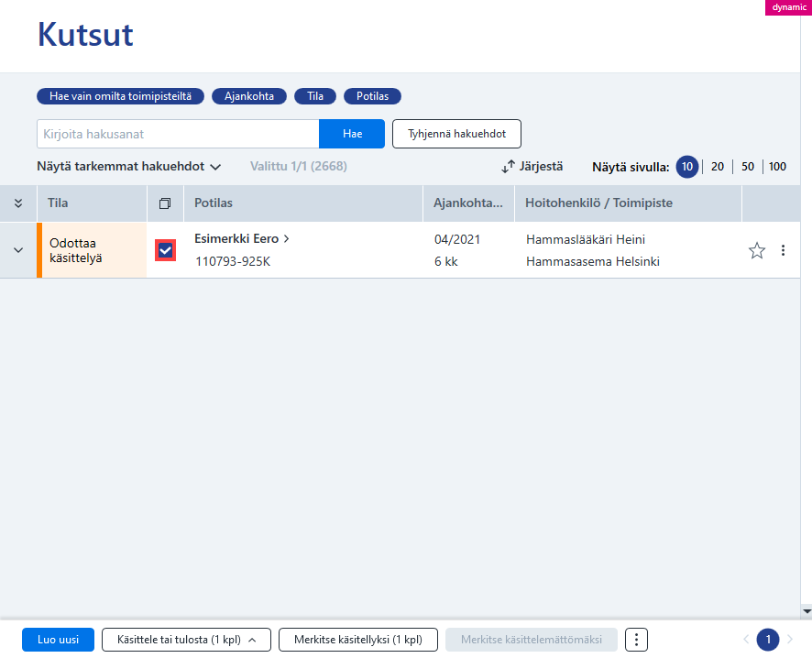Click the 6 kk interval text
This screenshot has width=812, height=658.
pyautogui.click(x=446, y=261)
